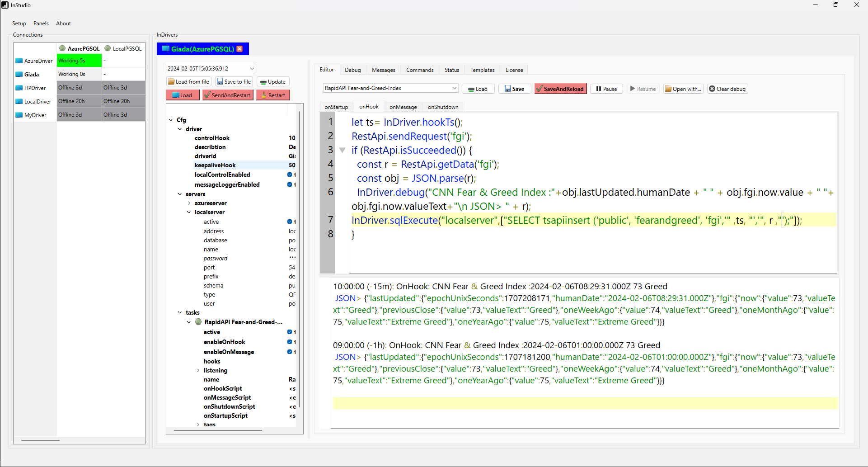Screen dimensions: 868x467
Task: Click SaveAndReload button
Action: click(x=561, y=89)
